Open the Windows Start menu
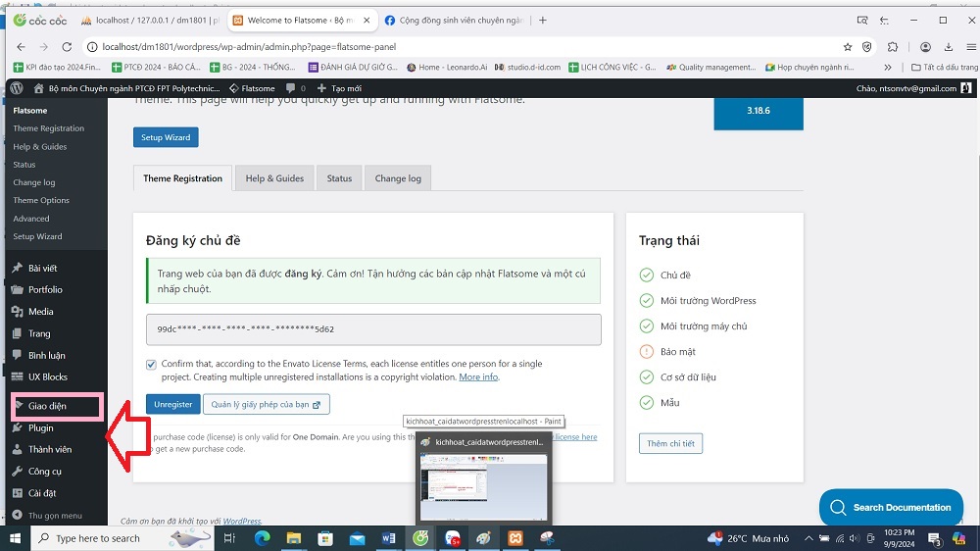 [x=15, y=538]
